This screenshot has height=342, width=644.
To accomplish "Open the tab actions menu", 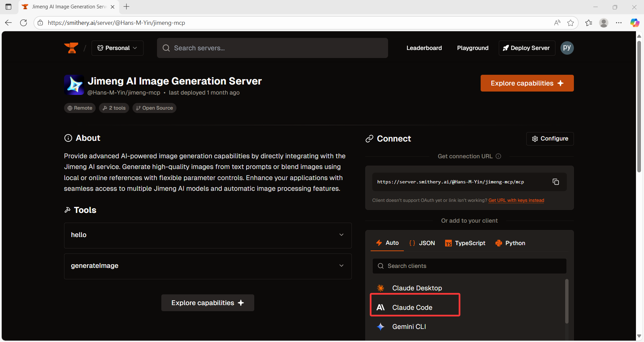I will 8,7.
